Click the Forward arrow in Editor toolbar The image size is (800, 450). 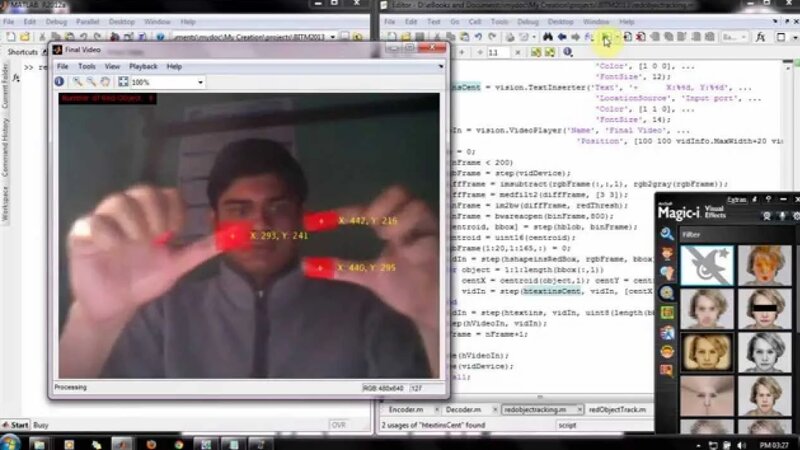(x=576, y=37)
